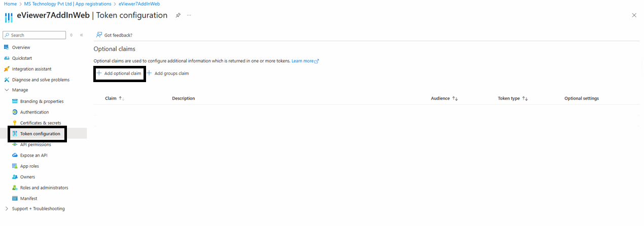Image resolution: width=644 pixels, height=226 pixels.
Task: Open the Learn more link
Action: tap(305, 61)
